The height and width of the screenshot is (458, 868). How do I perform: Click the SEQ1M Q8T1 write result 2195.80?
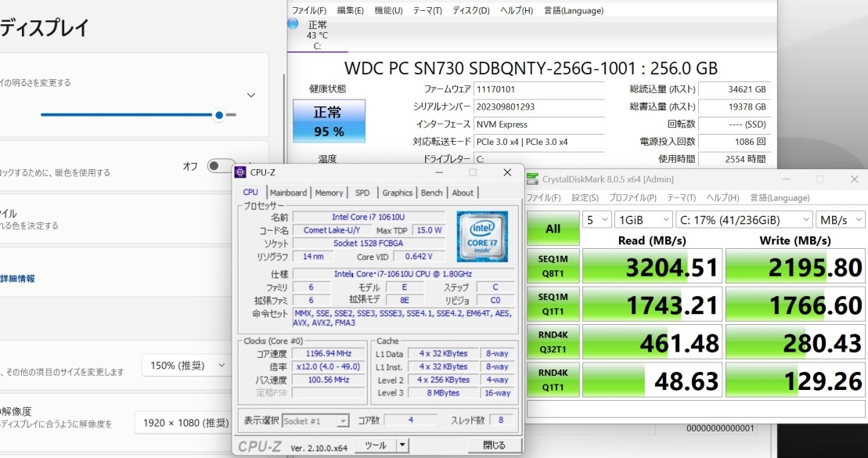pos(795,266)
